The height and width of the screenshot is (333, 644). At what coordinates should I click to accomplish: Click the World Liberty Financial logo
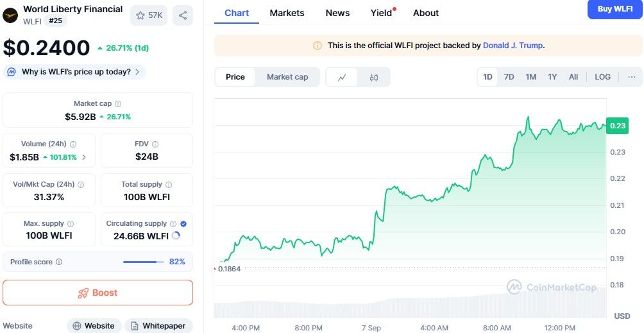10,15
